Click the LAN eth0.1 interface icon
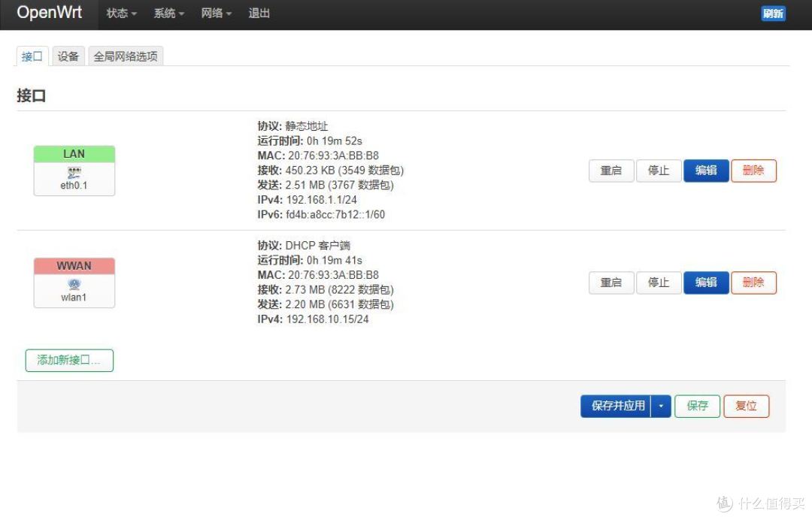This screenshot has width=812, height=520. coord(73,173)
